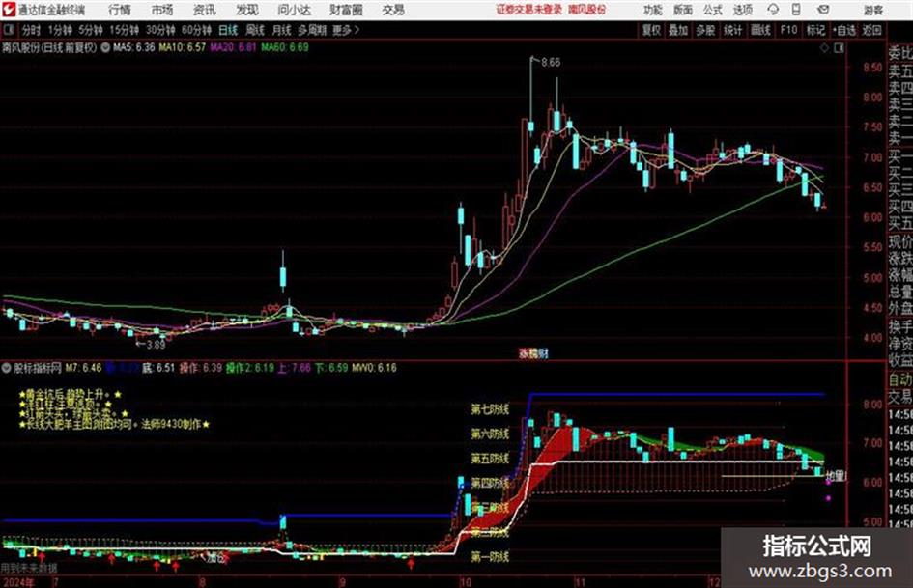913x588 pixels.
Task: Click the 多股 toolbar button
Action: [705, 30]
